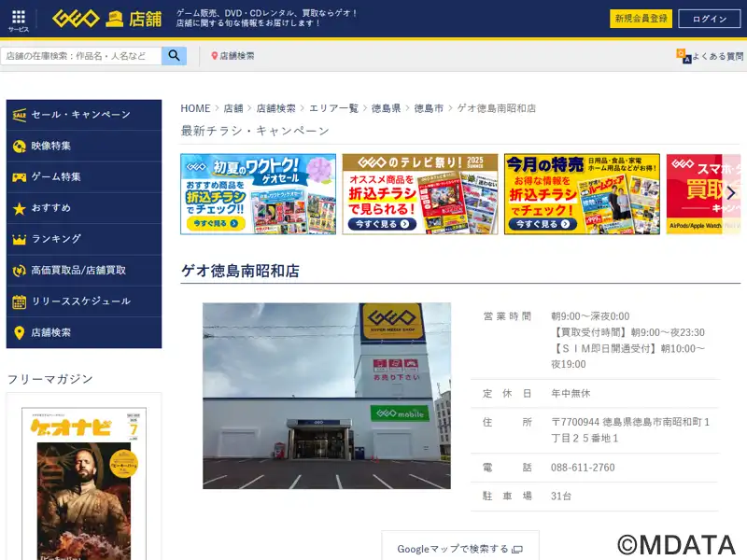Open リリーススケジュール menu item
Viewport: 747px width, 560px height.
coord(84,301)
